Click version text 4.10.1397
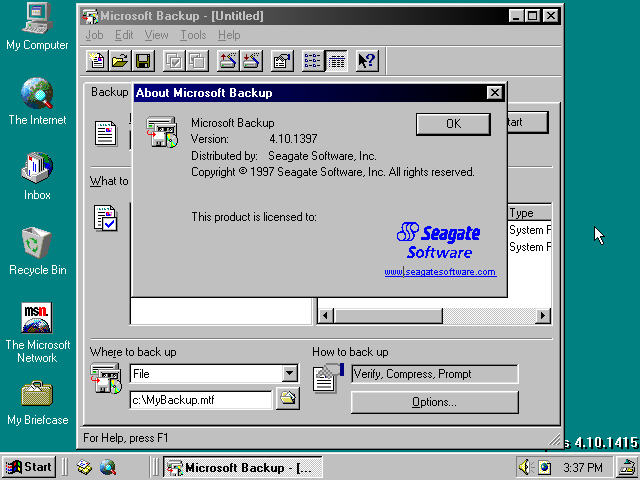The width and height of the screenshot is (640, 480). [x=293, y=139]
